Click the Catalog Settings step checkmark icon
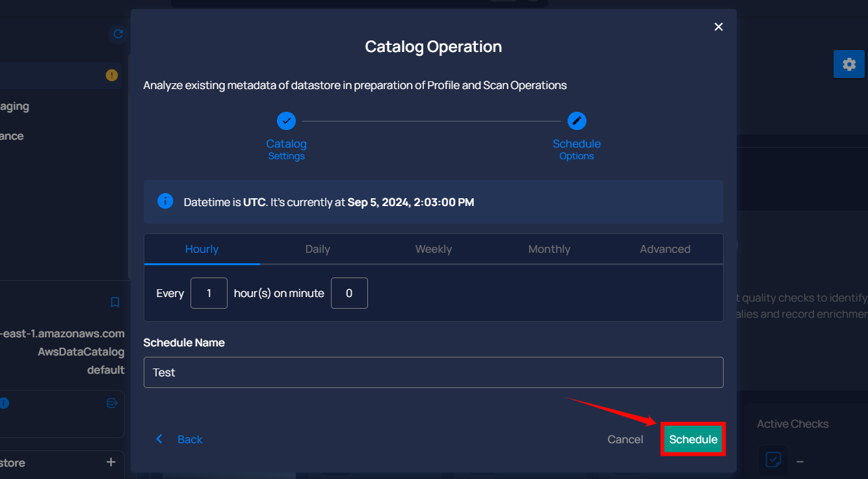Viewport: 868px width, 479px height. pyautogui.click(x=286, y=121)
